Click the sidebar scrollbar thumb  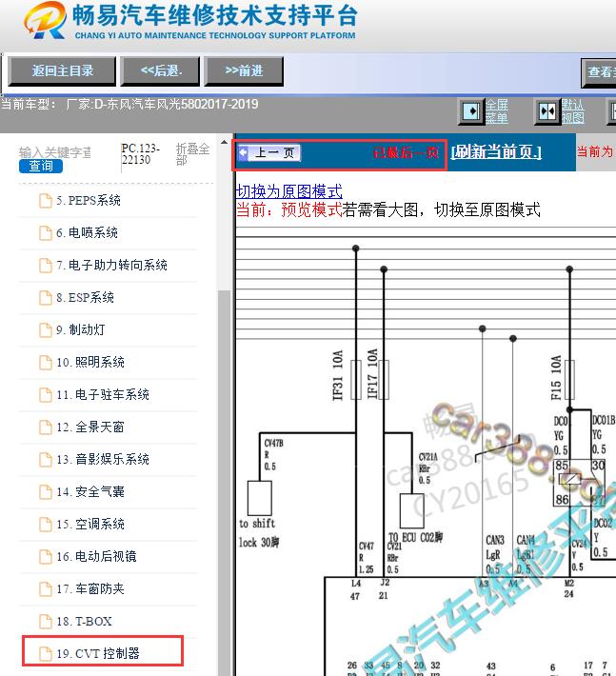pyautogui.click(x=224, y=483)
